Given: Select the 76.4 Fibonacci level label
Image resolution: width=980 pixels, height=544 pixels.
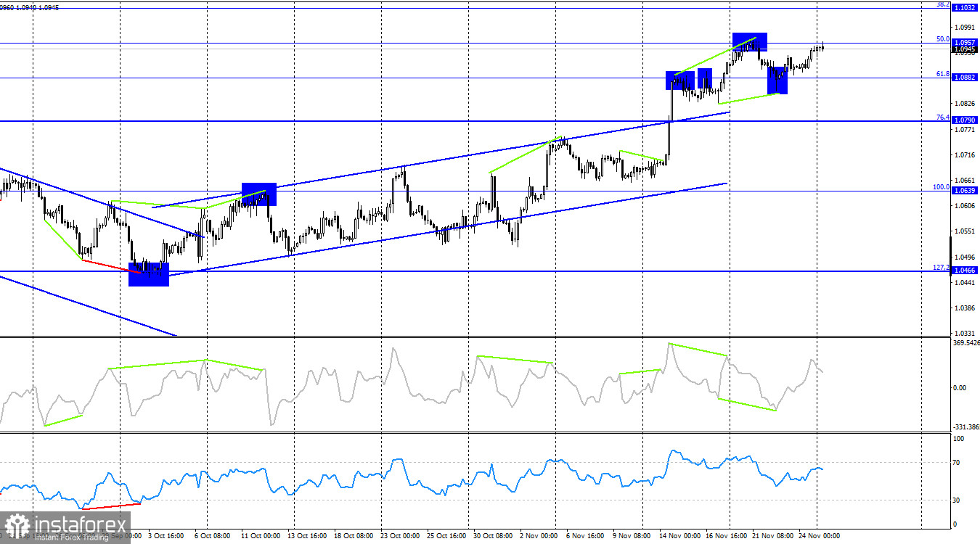Looking at the screenshot, I should (x=943, y=118).
